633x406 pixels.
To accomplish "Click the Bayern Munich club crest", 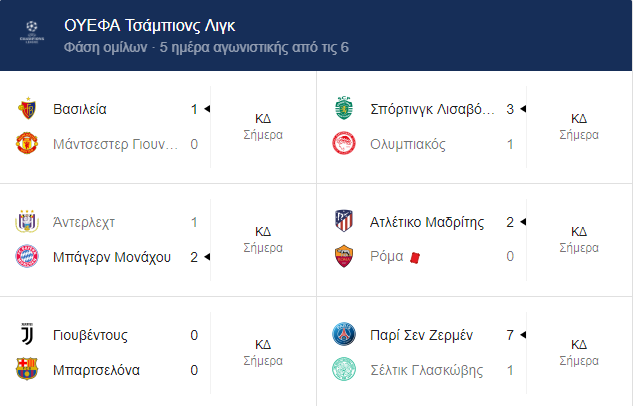I will tap(27, 256).
